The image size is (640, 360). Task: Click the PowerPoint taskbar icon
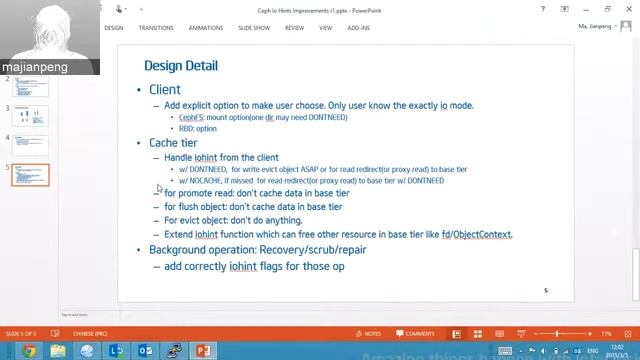[203, 351]
